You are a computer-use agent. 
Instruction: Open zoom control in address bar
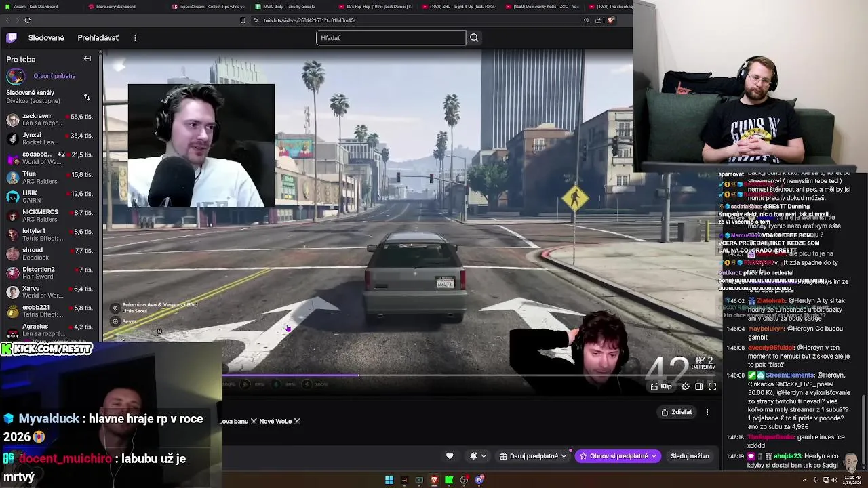(x=586, y=20)
